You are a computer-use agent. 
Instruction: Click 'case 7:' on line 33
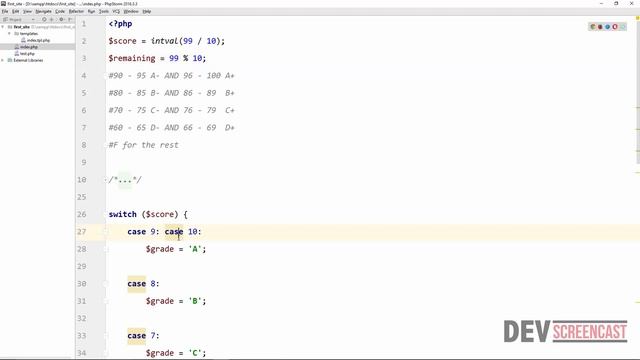(143, 336)
